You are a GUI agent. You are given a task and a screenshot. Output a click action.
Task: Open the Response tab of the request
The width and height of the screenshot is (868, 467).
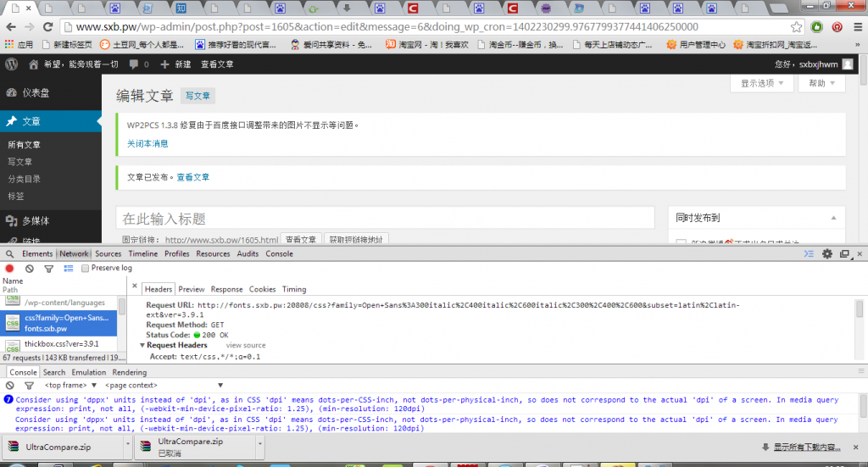click(x=226, y=289)
